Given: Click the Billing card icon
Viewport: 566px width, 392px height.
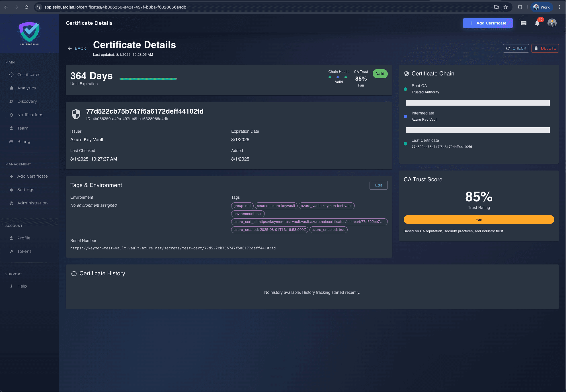Looking at the screenshot, I should coord(11,141).
